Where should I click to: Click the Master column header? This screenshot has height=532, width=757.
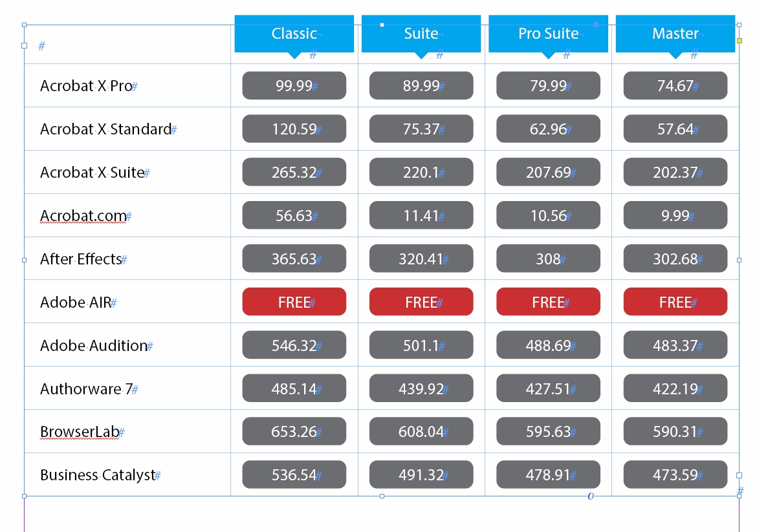pos(675,34)
